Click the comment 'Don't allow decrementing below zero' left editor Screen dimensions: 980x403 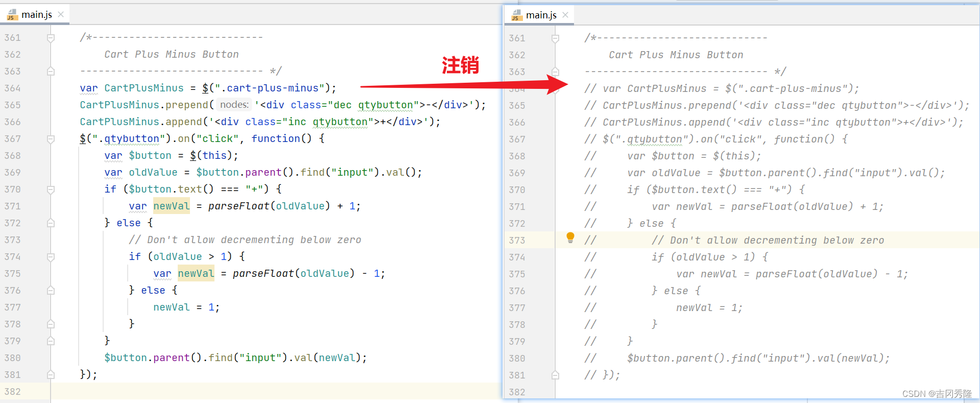coord(245,240)
